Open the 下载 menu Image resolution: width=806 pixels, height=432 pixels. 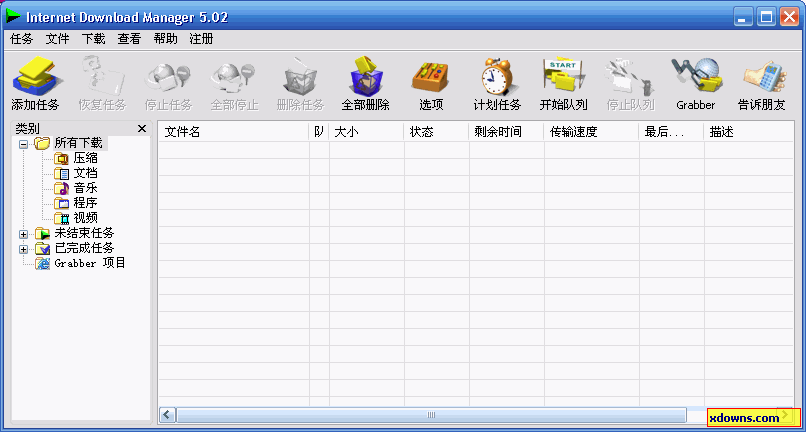click(94, 39)
